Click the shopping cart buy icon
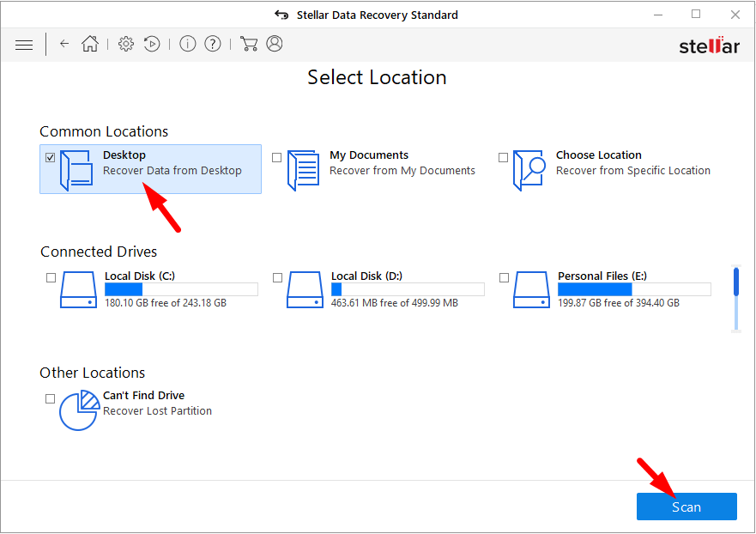This screenshot has width=756, height=534. coord(249,44)
